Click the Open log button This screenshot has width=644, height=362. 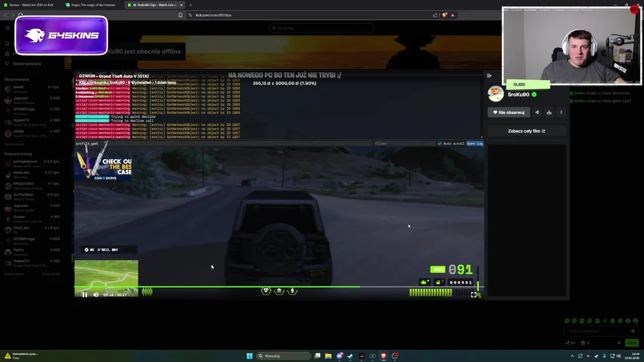474,144
